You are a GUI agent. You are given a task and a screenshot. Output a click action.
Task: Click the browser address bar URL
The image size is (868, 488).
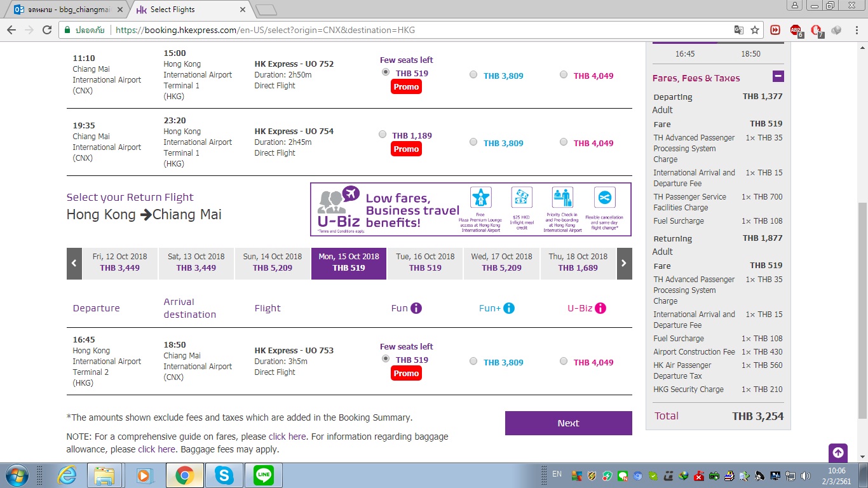click(x=265, y=30)
